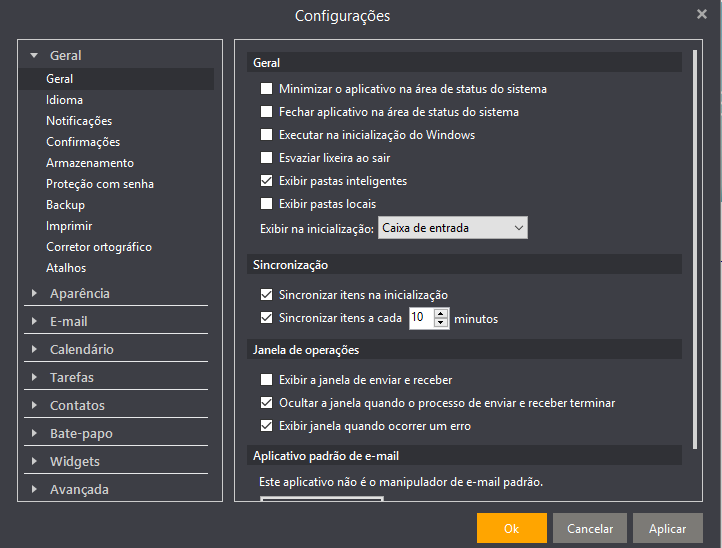Viewport: 722px width, 548px height.
Task: Decrease sync interval with down stepper arrow
Action: (441, 323)
